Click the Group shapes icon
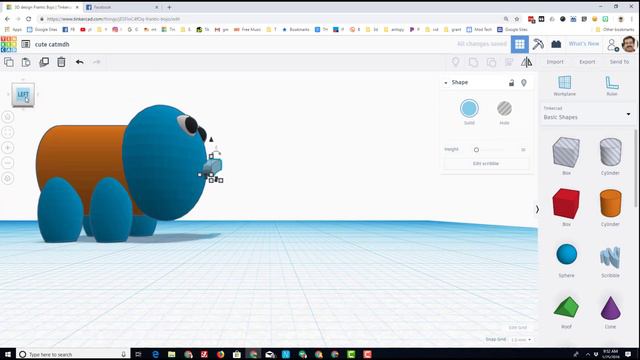This screenshot has width=640, height=360. (x=473, y=62)
